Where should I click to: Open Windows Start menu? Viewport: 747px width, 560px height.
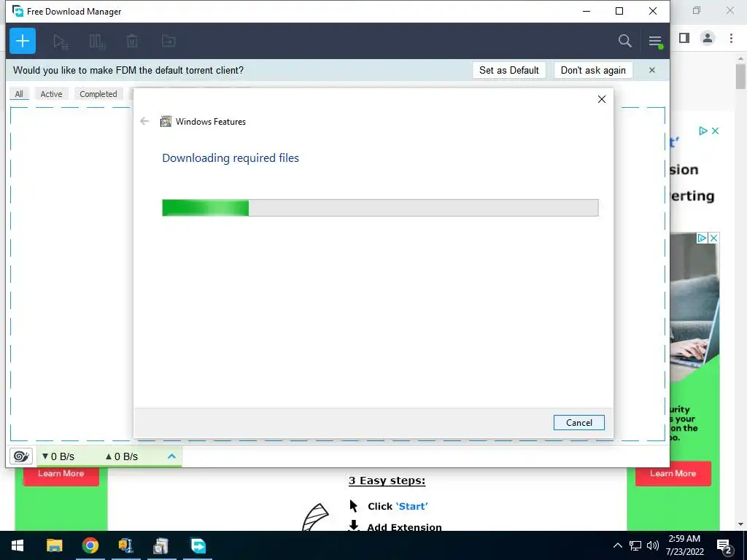coord(18,545)
